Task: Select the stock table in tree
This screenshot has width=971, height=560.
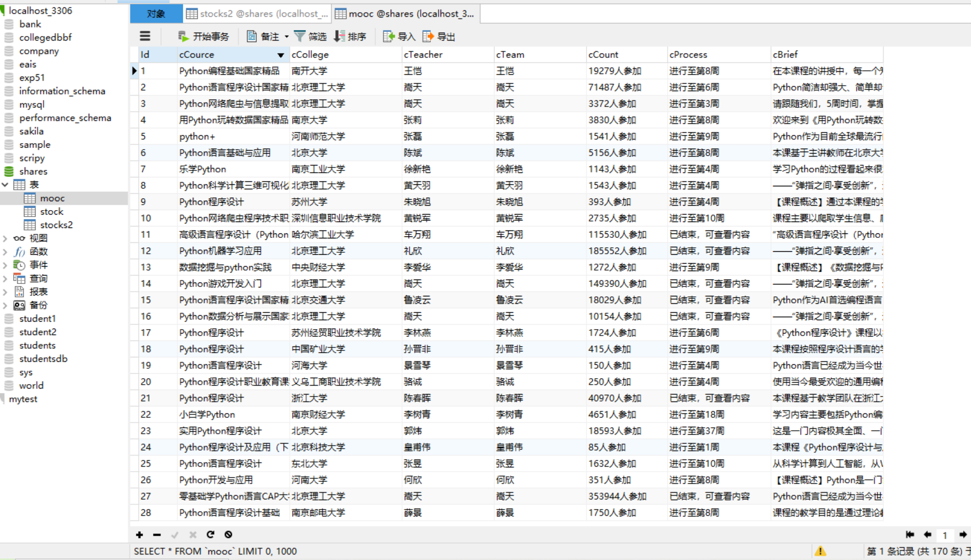Action: click(x=52, y=212)
